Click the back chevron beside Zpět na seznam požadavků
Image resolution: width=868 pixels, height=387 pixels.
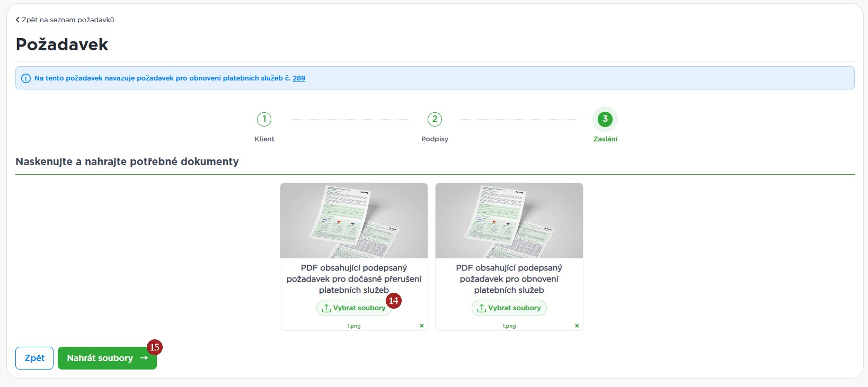pos(17,20)
